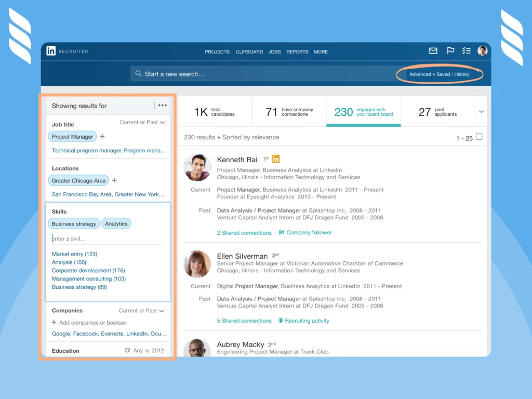This screenshot has height=399, width=532.
Task: Click the Project Manager job title chip
Action: [x=72, y=137]
